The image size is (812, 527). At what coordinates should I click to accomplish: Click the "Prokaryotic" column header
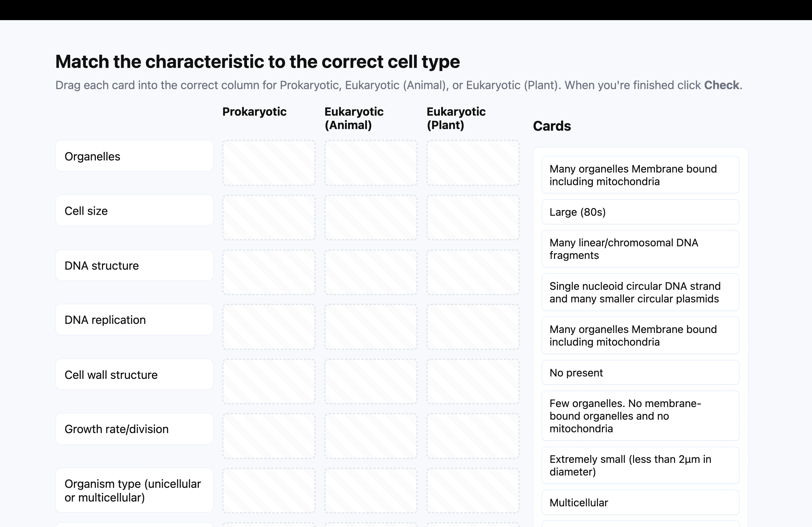pyautogui.click(x=254, y=111)
